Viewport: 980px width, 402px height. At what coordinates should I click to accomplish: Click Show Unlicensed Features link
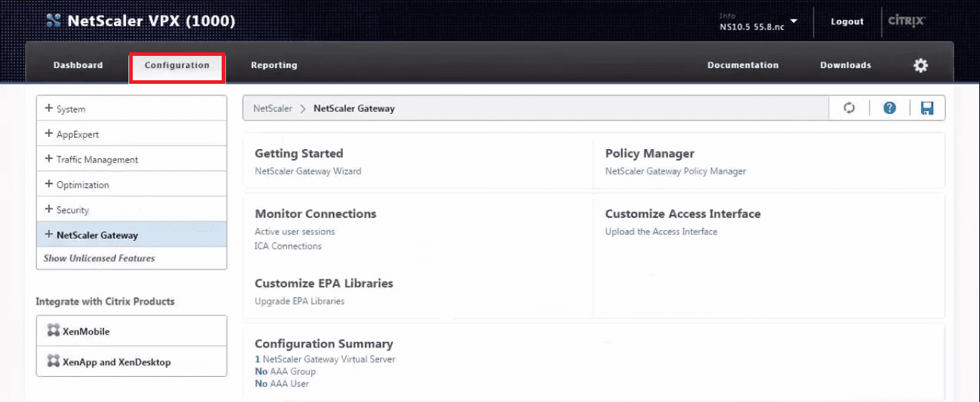[99, 258]
